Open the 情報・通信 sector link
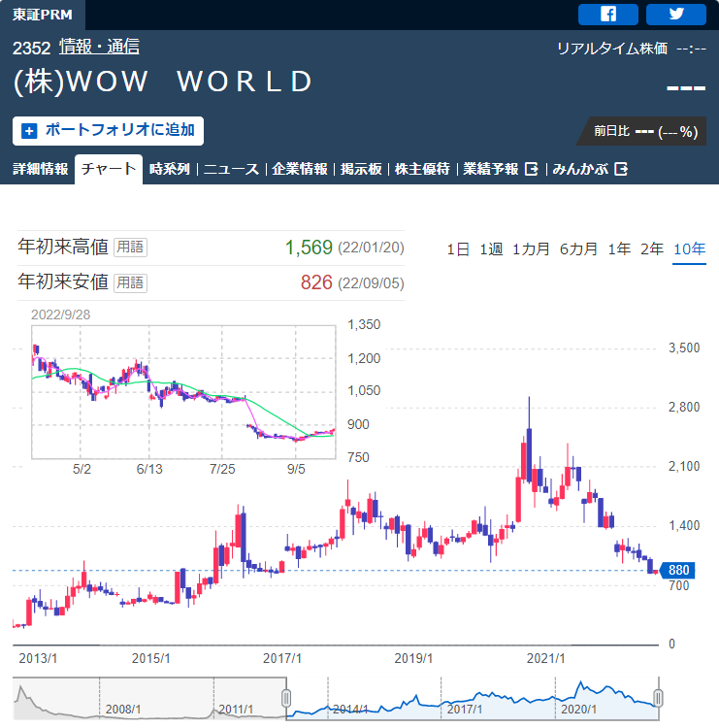The image size is (719, 728). click(99, 47)
